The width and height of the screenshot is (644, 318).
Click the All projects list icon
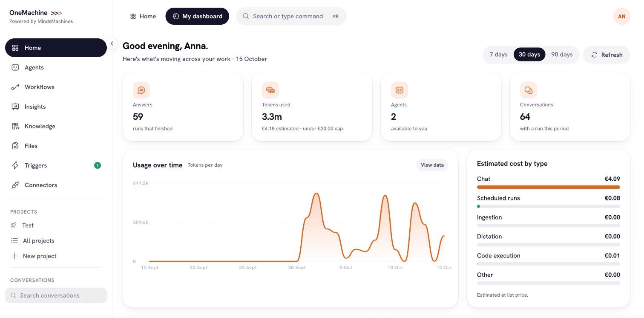point(14,240)
